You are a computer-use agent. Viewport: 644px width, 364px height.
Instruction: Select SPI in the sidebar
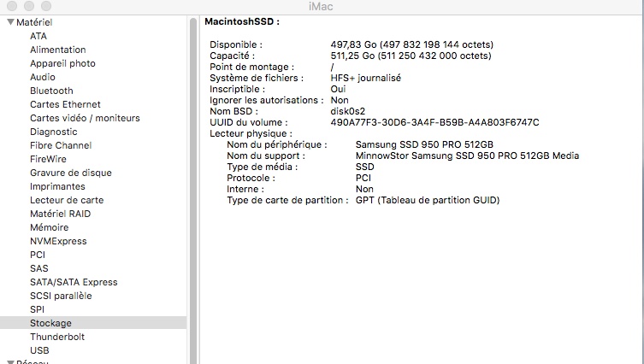(x=37, y=309)
